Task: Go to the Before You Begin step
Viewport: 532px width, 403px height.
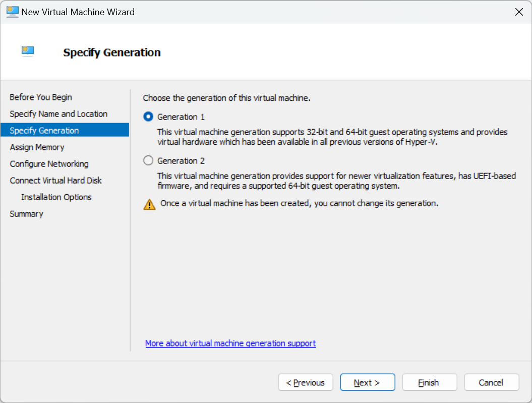Action: click(x=41, y=97)
